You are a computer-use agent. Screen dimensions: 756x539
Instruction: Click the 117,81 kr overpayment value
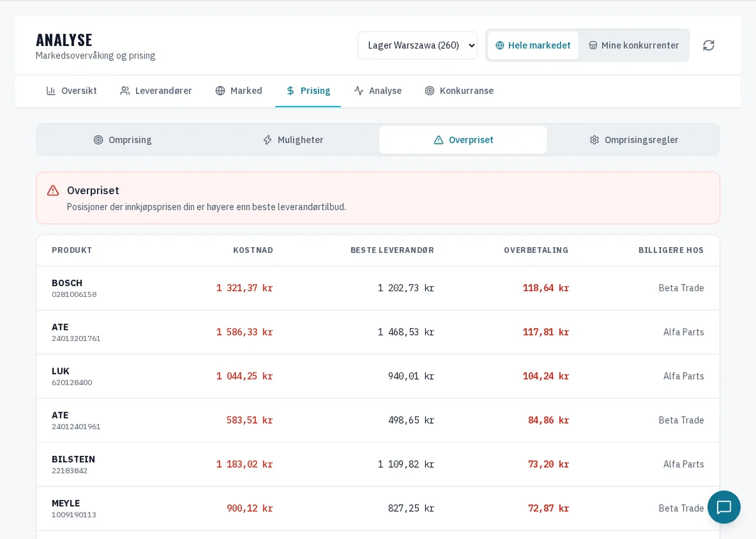pyautogui.click(x=546, y=332)
